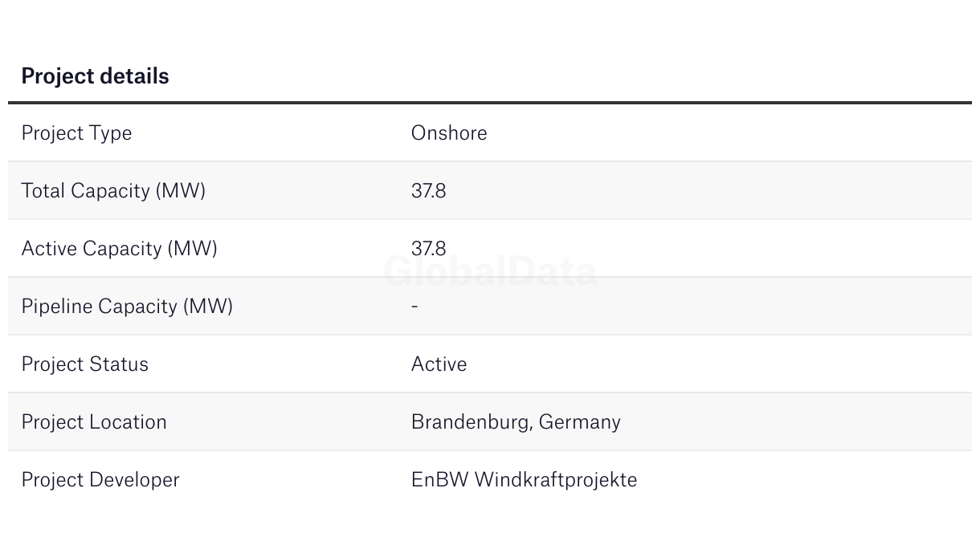Screen dimensions: 980x541
Task: Click the word Germany in location
Action: [580, 422]
